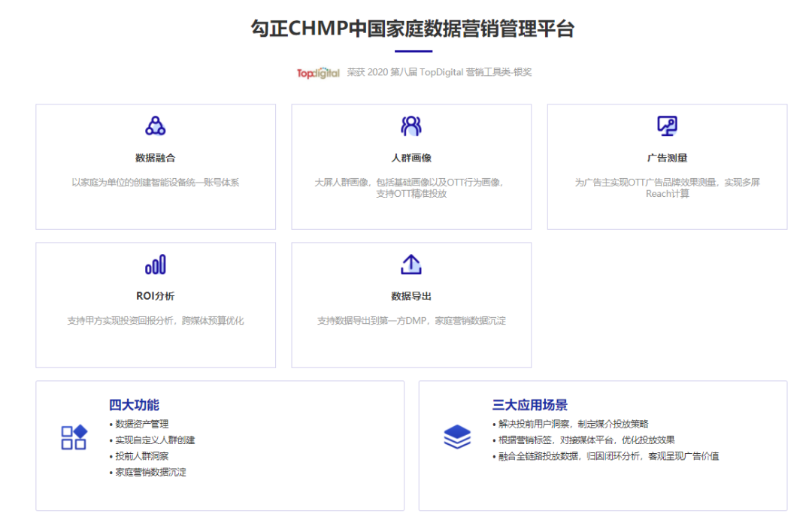The width and height of the screenshot is (812, 523).
Task: Click the 为广告主实现OTT广告品牌效果测量 description
Action: (667, 188)
